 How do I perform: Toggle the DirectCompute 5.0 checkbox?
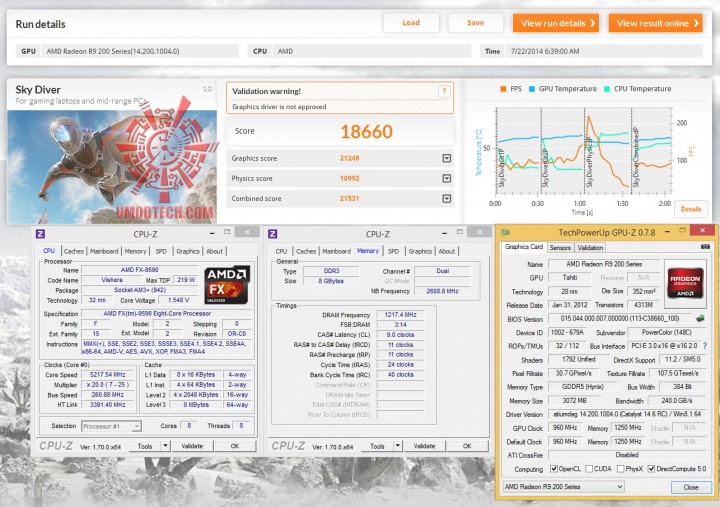pyautogui.click(x=651, y=468)
